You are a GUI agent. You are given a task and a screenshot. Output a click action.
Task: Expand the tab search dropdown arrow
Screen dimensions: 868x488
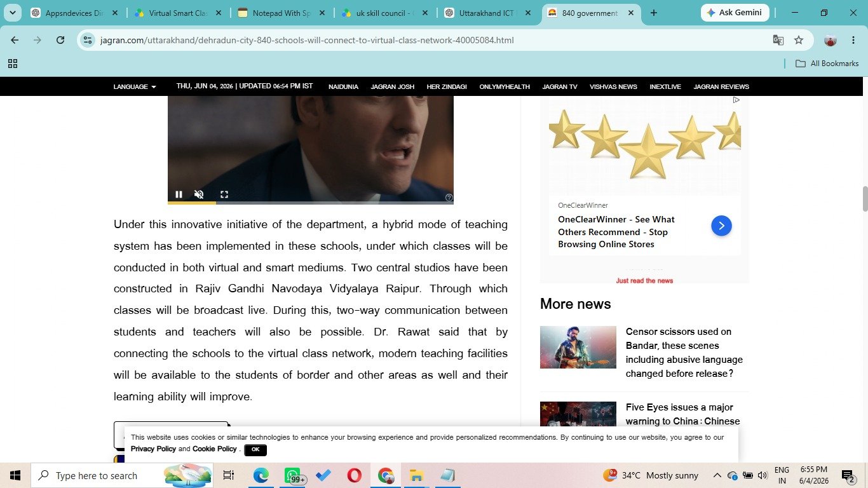[x=12, y=13]
